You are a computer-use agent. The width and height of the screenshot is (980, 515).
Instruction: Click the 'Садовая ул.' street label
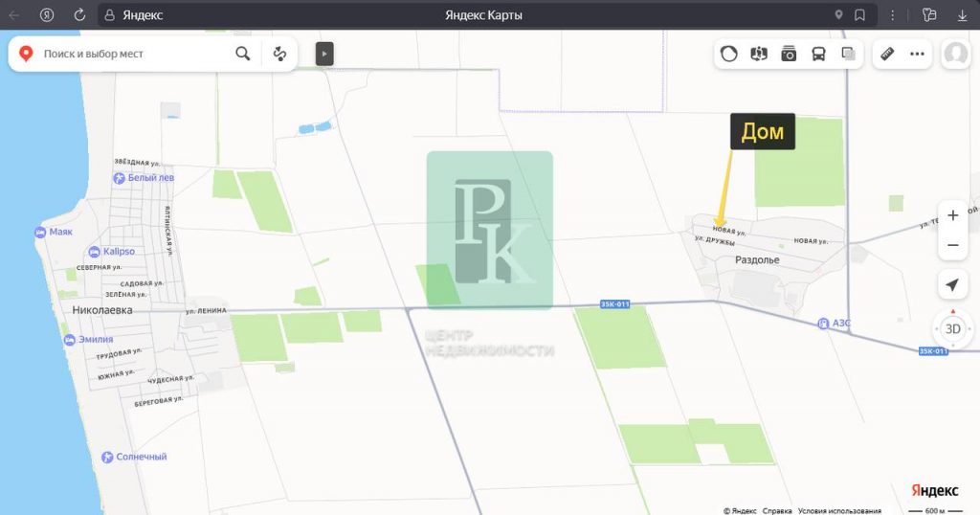142,283
